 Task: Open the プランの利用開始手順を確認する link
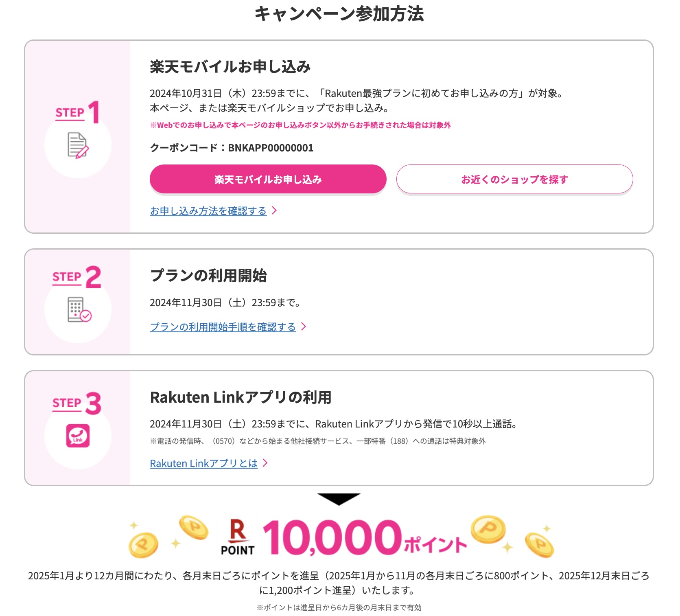tap(223, 327)
